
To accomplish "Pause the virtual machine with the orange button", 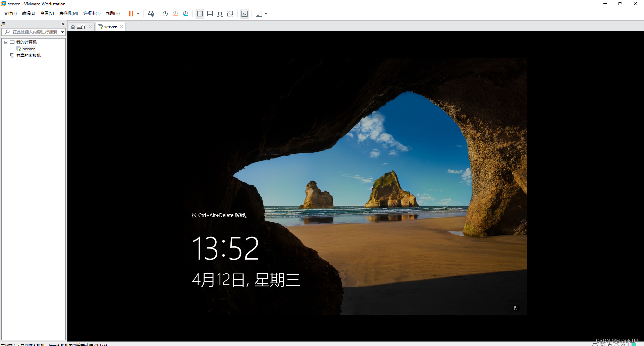I will point(131,14).
